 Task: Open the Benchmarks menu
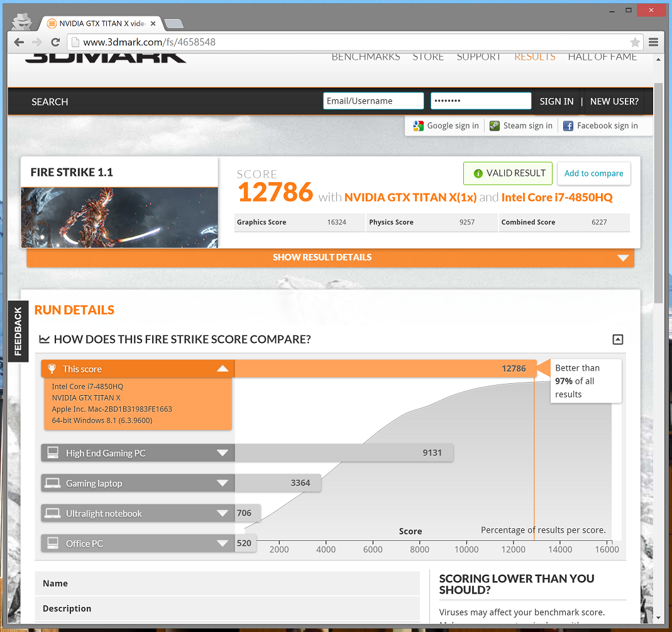(x=366, y=57)
